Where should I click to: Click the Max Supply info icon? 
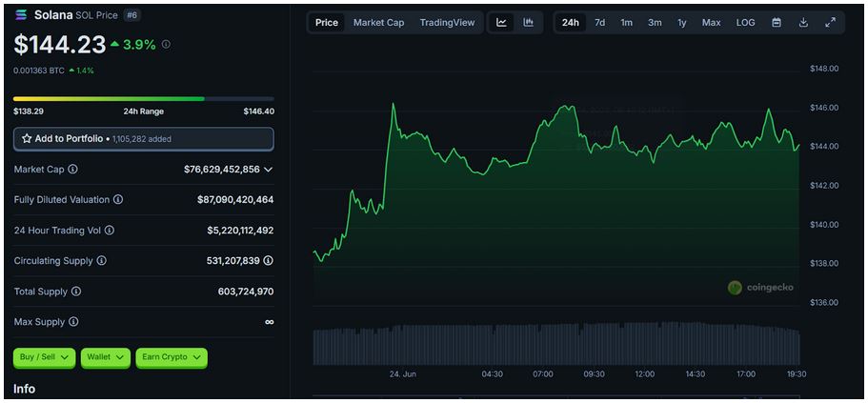pos(73,322)
